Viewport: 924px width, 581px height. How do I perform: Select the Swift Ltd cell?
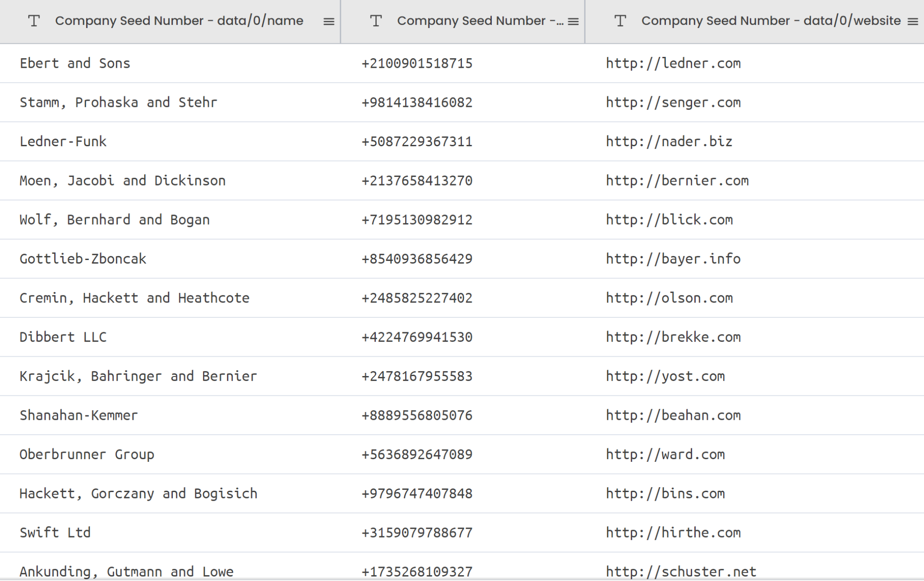coord(54,532)
